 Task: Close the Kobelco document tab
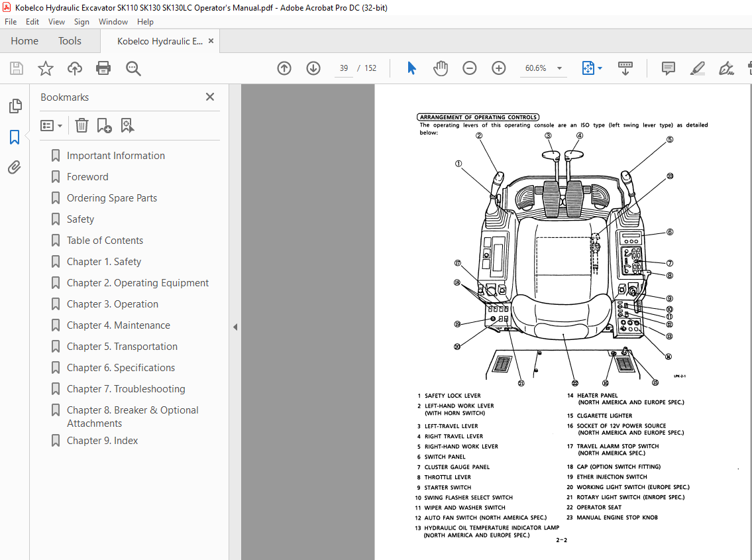(211, 41)
